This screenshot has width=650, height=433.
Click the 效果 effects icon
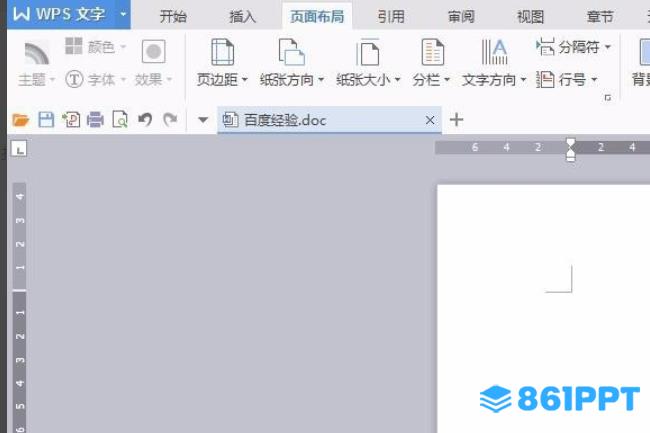point(153,51)
